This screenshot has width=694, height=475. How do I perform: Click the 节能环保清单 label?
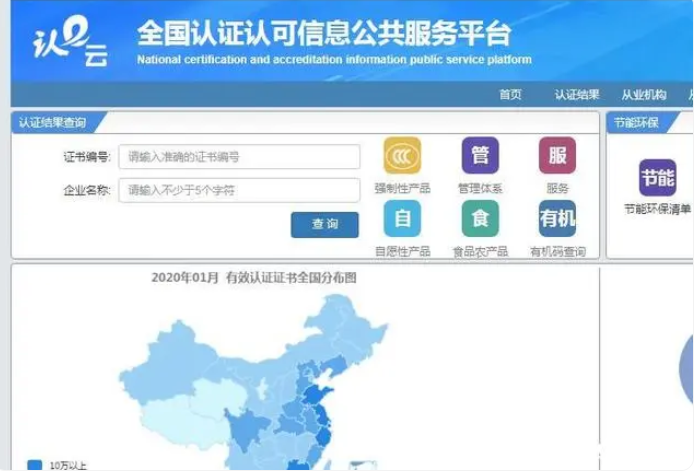(657, 209)
